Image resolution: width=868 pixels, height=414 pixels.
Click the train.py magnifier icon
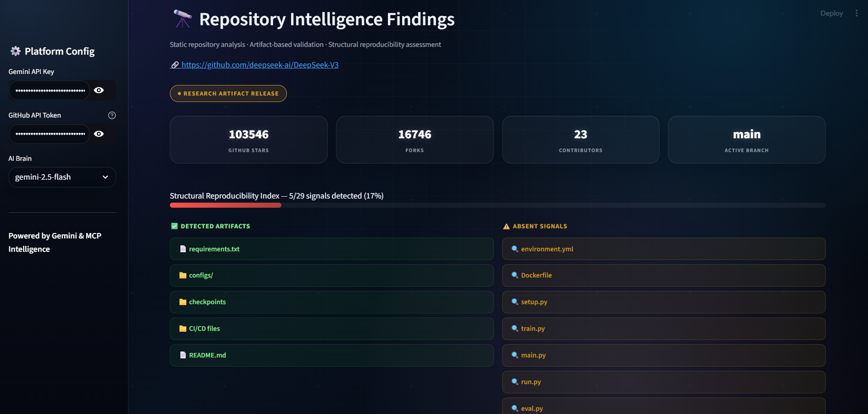(515, 329)
